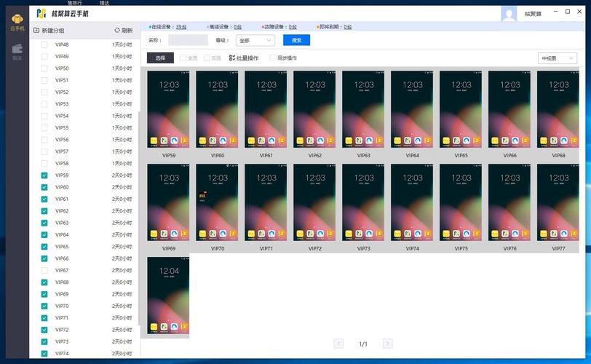Click the 批量操作 batch operation icon
The width and height of the screenshot is (591, 364).
click(232, 58)
